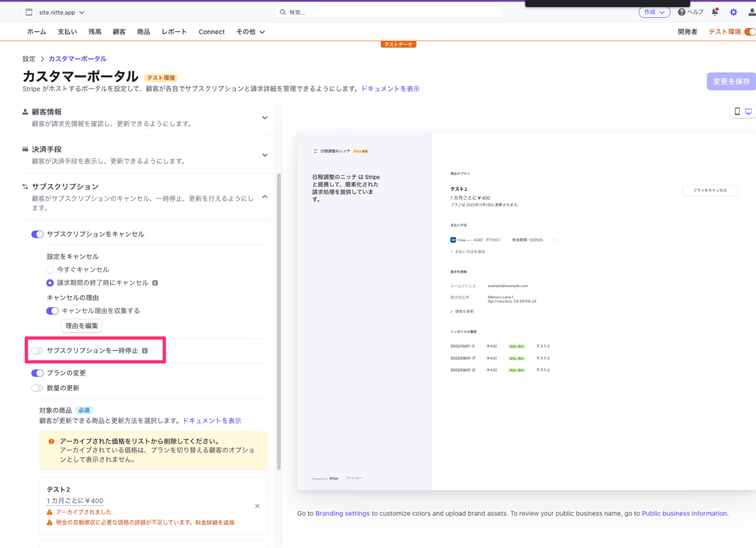756x548 pixels.
Task: Enable サブスクリプションを一時停止 toggle
Action: pos(37,351)
